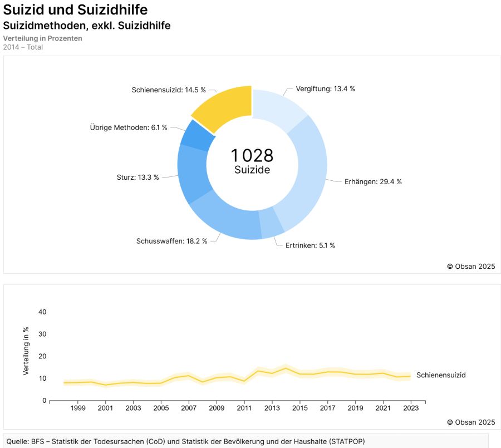Click the 2017 tick on the x-axis
This screenshot has width=501, height=448.
coord(328,408)
